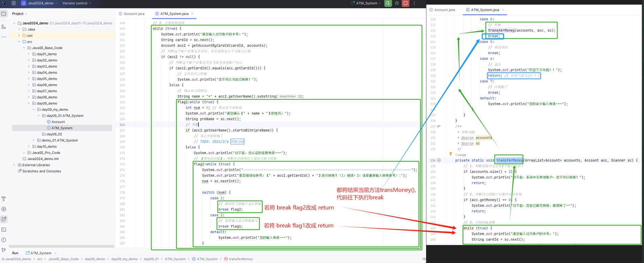Open More Actions vertical dots in toolbar
Screen dimensions: 644x263
coord(414,3)
